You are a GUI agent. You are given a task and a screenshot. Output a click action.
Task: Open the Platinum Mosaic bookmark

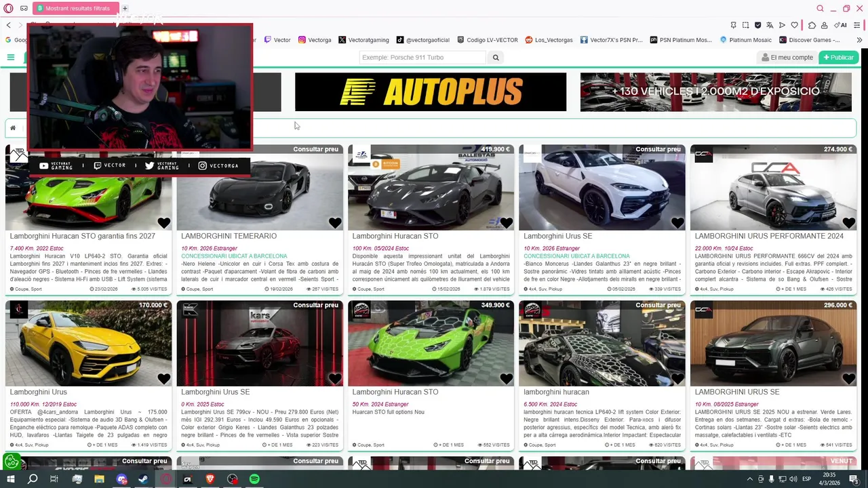coord(746,40)
